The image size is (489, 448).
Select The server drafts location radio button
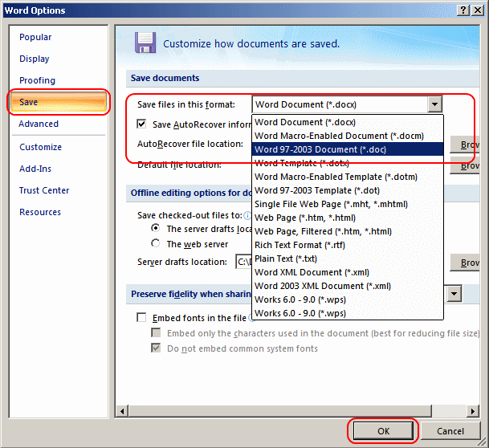[155, 228]
